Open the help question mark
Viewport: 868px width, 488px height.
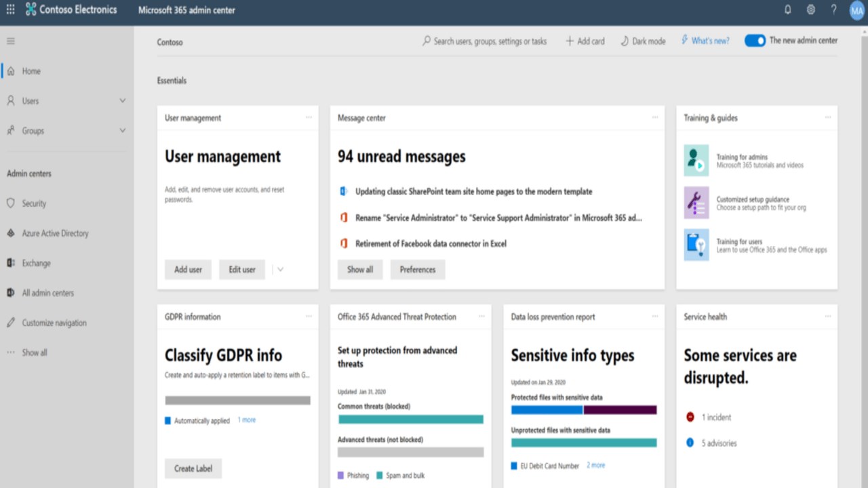(833, 9)
